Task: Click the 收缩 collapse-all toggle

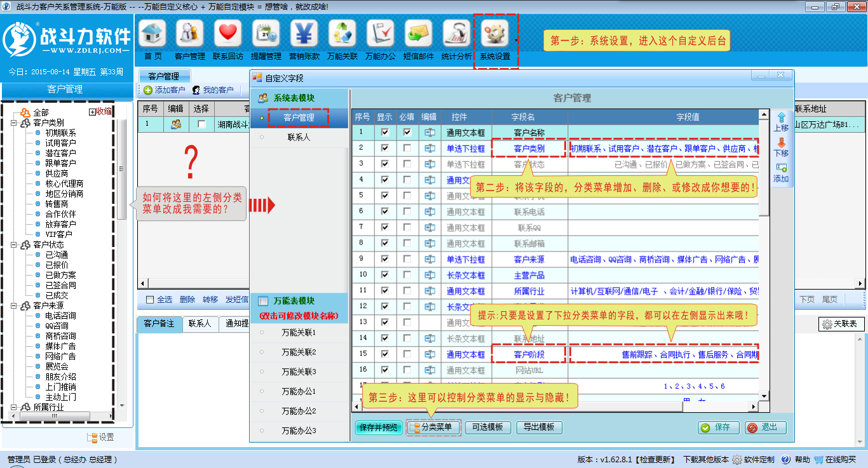Action: [x=100, y=112]
